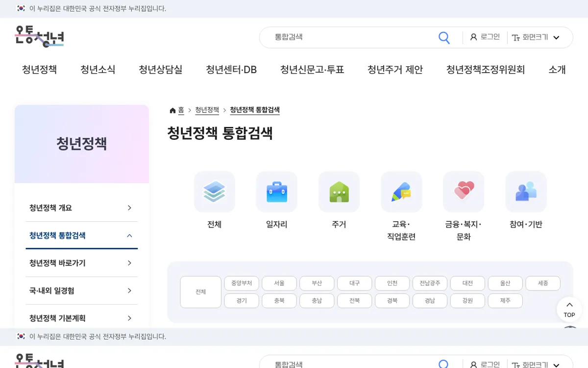Click the 청년정책 통합검색 page heading
588x368 pixels.
click(x=220, y=133)
